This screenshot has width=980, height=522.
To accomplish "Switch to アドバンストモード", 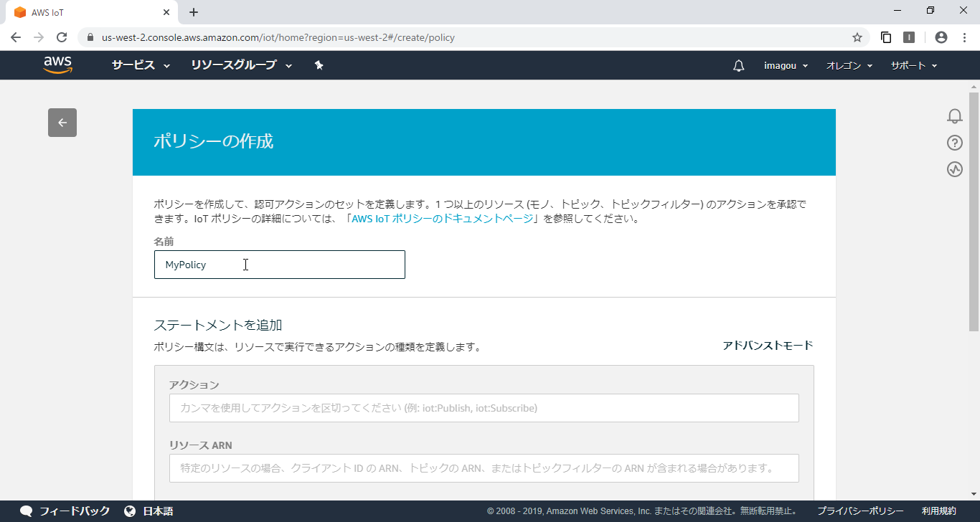I will (766, 344).
